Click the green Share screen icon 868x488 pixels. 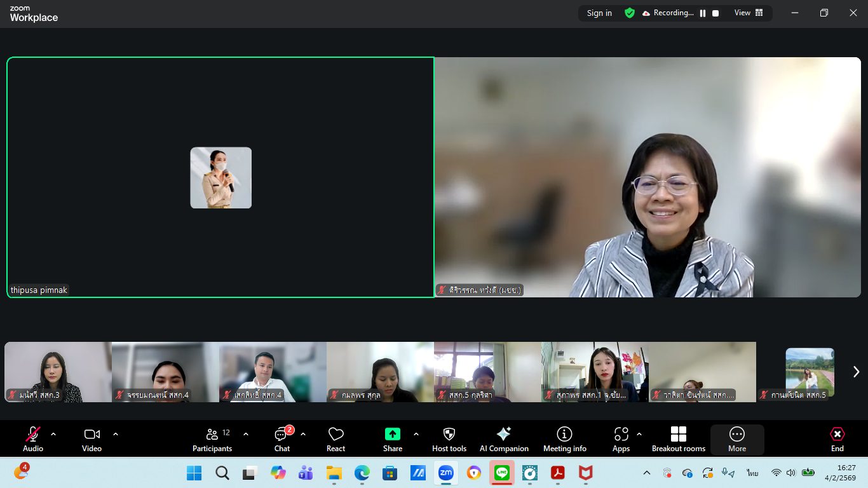click(393, 434)
